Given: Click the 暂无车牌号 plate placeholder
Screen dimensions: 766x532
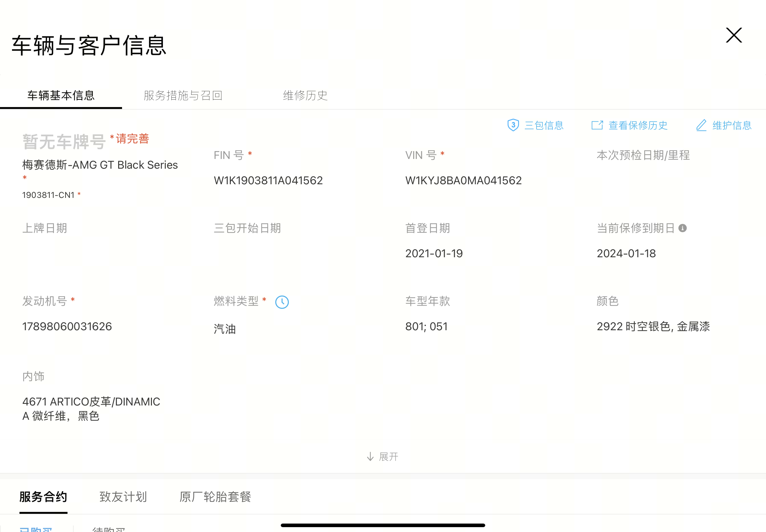Looking at the screenshot, I should tap(64, 142).
